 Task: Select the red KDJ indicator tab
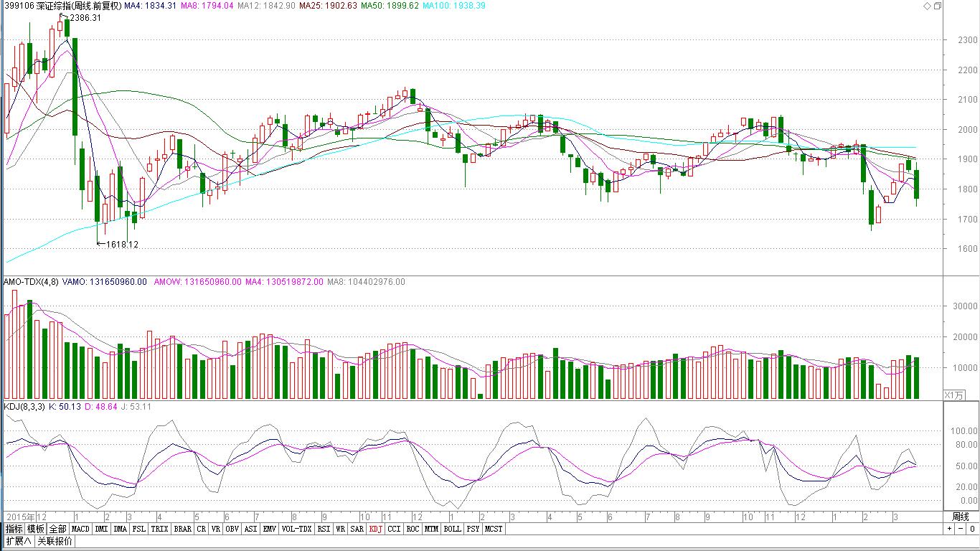tap(376, 529)
